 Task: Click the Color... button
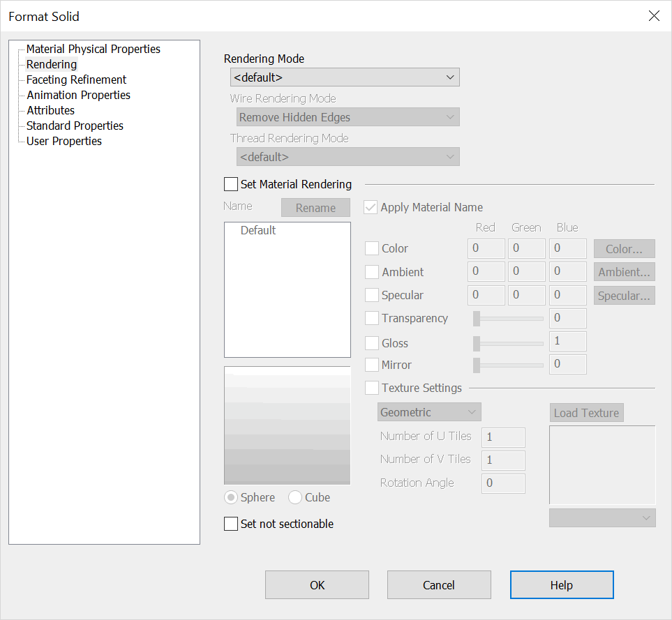pos(624,248)
